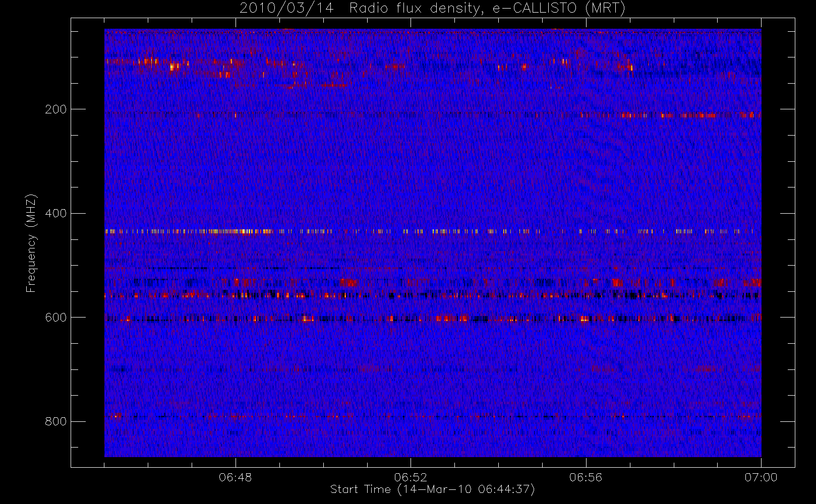Image resolution: width=816 pixels, height=504 pixels.
Task: Click the 'Frequency (MHZ)' axis label
Action: 31,243
